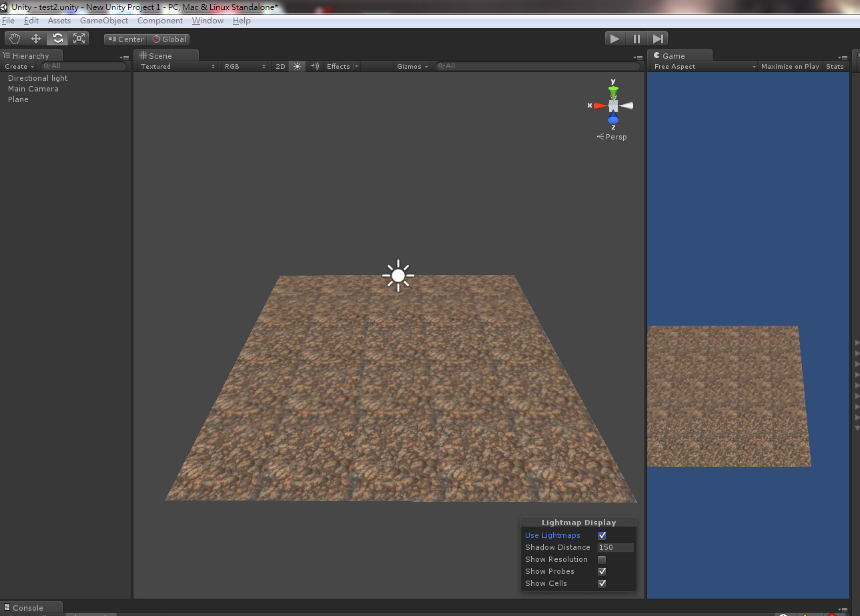Select the directional light sun gizmo in Scene
860x616 pixels.
tap(398, 275)
